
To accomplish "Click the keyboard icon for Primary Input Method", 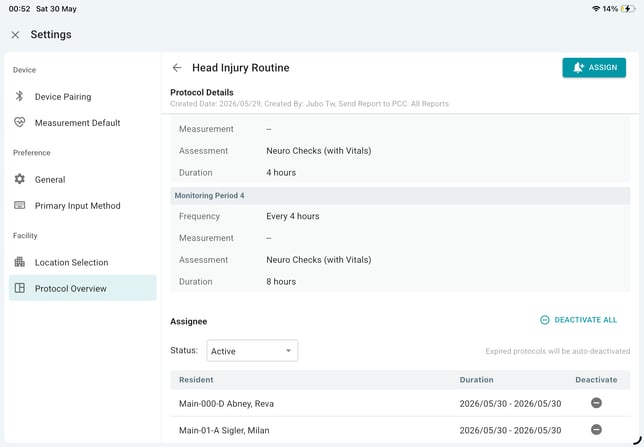I will pos(19,205).
